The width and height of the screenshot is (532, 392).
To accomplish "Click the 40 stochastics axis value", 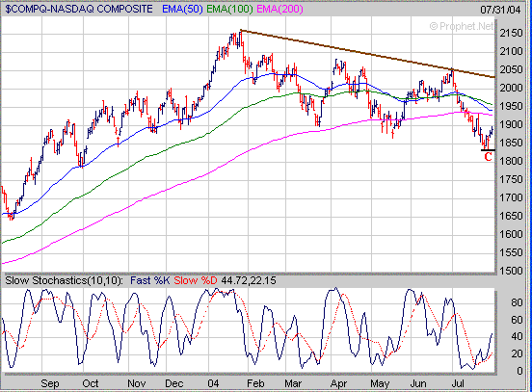I will (517, 337).
